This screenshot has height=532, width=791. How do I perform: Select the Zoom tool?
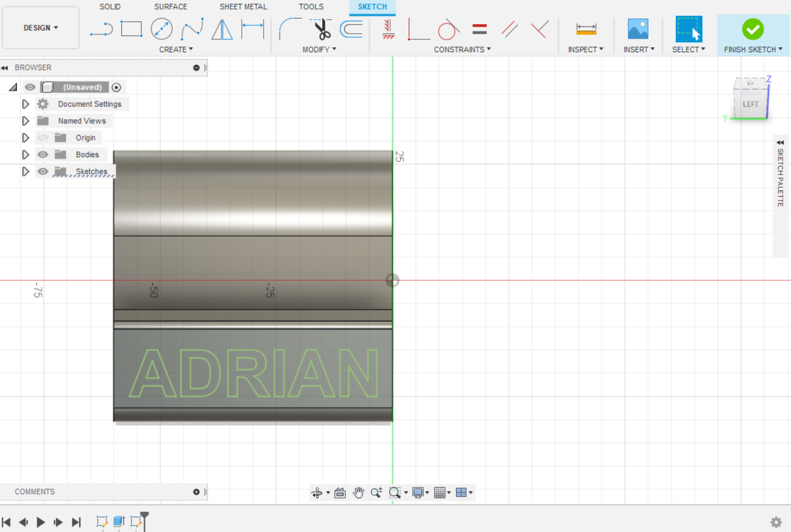click(376, 493)
